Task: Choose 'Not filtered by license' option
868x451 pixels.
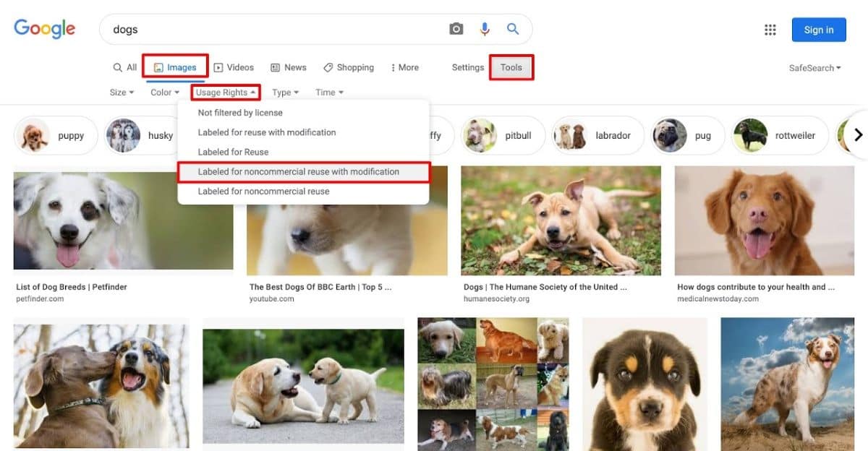Action: tap(239, 112)
